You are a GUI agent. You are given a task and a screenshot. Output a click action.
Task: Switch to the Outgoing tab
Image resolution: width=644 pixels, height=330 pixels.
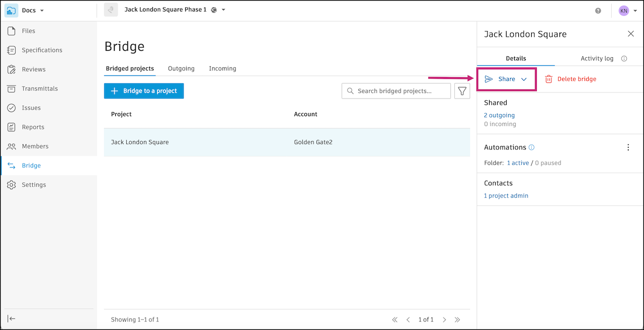tap(181, 68)
